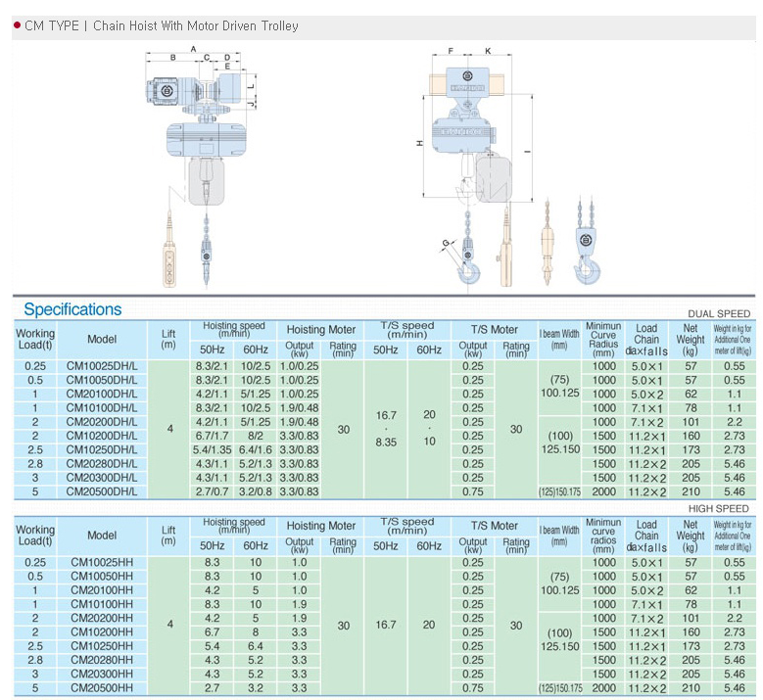763x700 pixels.
Task: Click the 2.5 working load in high speed table
Action: tap(35, 646)
